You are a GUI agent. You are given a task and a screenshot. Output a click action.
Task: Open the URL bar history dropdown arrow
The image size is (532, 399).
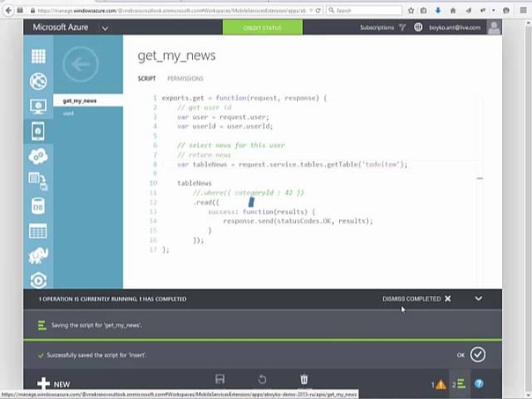(311, 11)
